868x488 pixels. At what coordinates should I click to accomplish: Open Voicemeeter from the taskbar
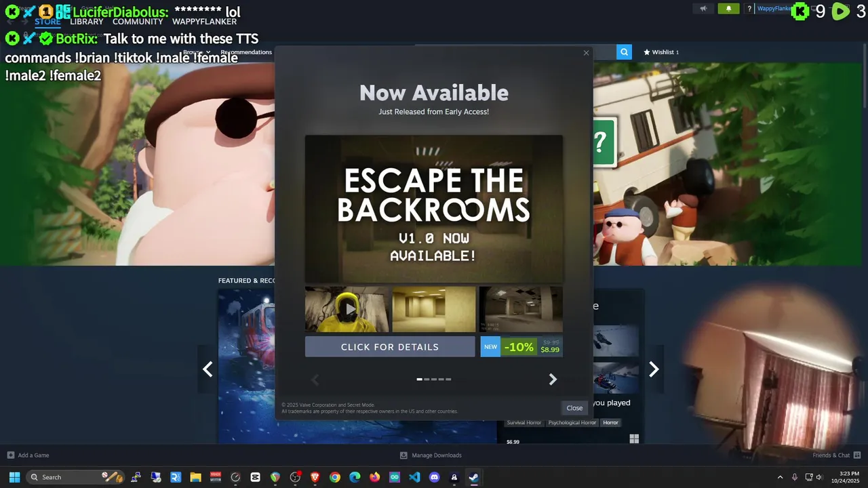click(x=216, y=477)
